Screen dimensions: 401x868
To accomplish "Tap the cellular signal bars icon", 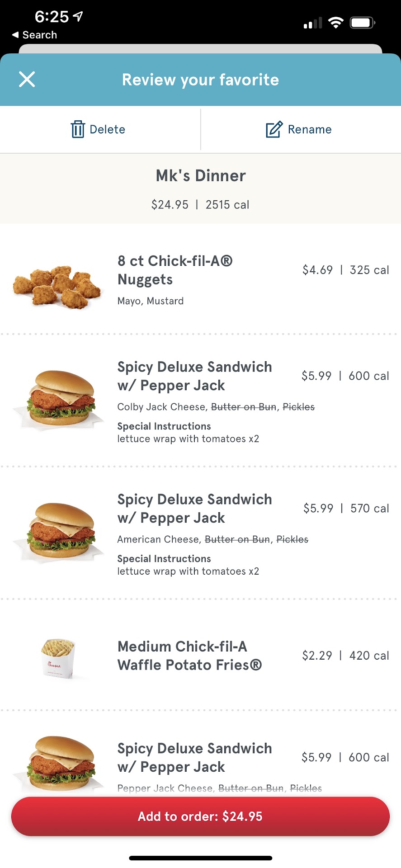I will pos(313,23).
